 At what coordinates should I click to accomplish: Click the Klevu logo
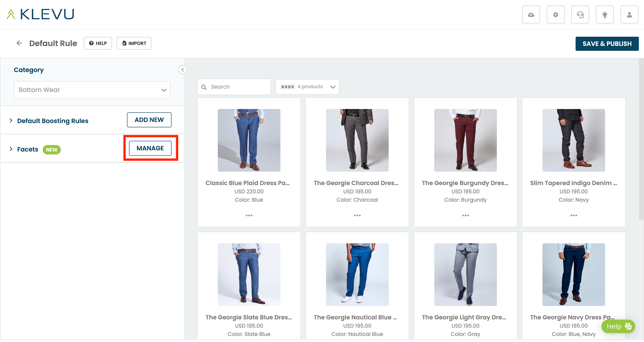click(40, 14)
